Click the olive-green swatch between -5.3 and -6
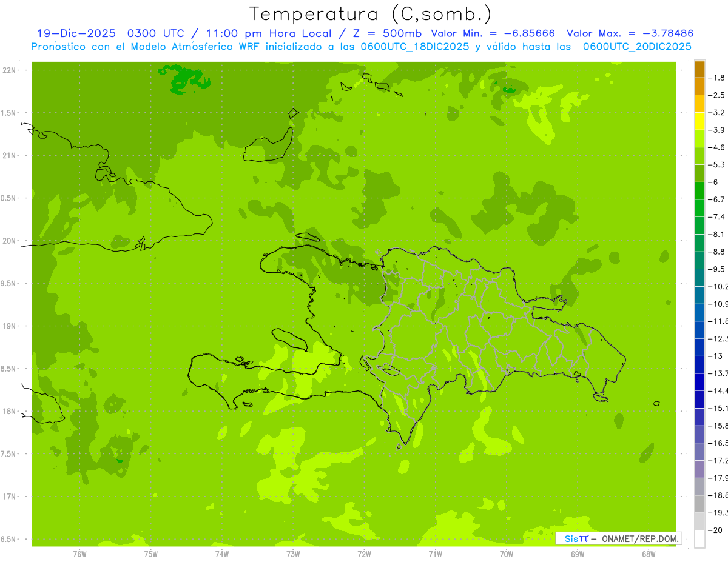Image resolution: width=728 pixels, height=562 pixels. tap(699, 173)
